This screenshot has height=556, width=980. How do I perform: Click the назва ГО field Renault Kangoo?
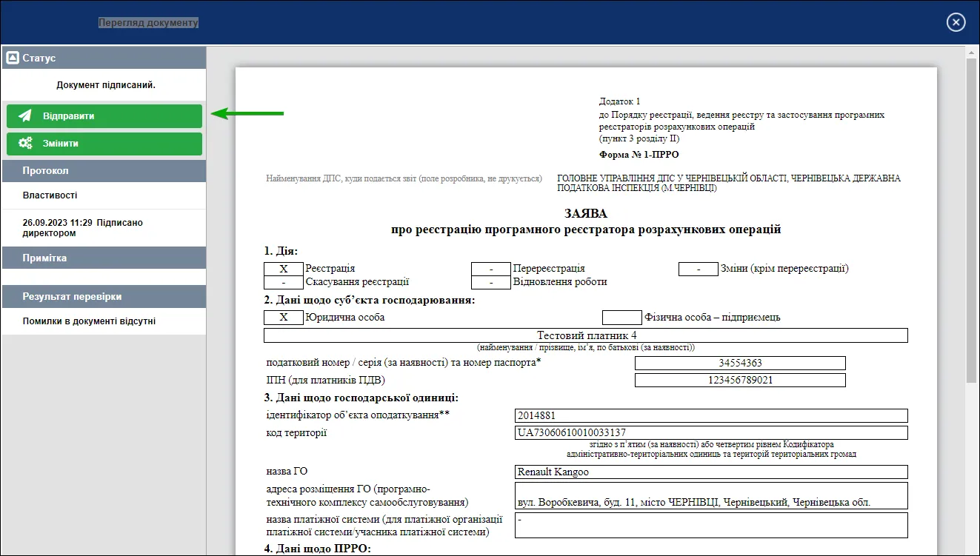click(x=711, y=472)
